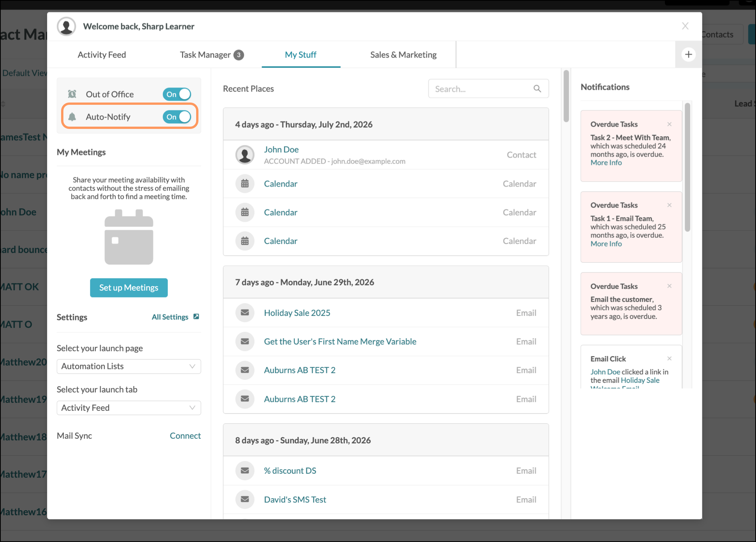
Task: Open the Sales & Marketing tab
Action: click(403, 55)
